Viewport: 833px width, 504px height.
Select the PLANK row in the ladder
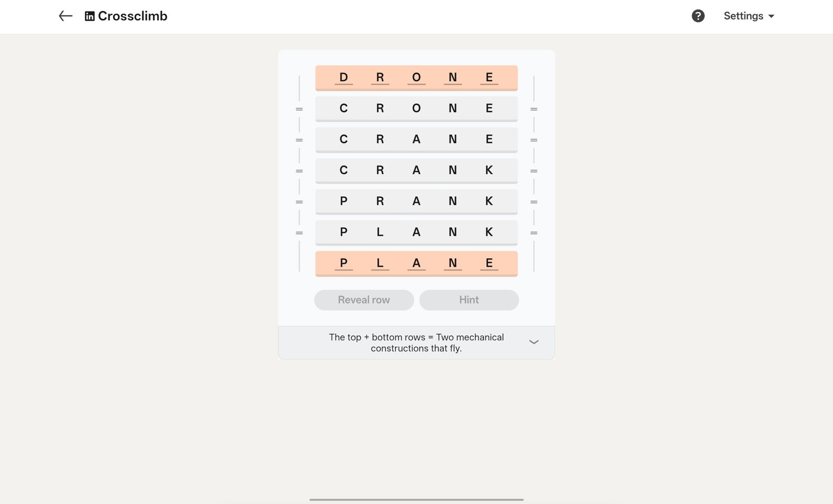click(x=416, y=232)
